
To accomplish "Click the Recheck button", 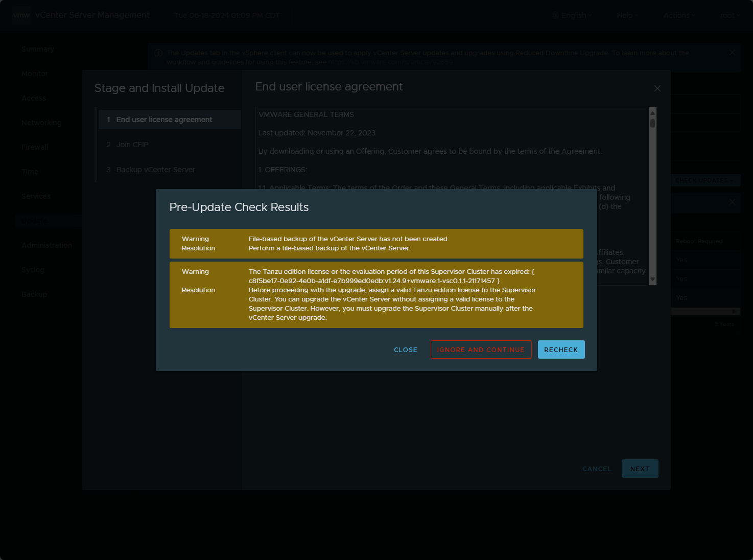I will point(561,349).
